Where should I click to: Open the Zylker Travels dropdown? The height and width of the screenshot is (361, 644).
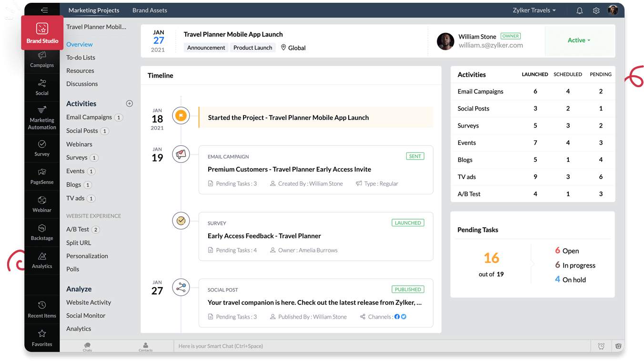click(x=534, y=10)
